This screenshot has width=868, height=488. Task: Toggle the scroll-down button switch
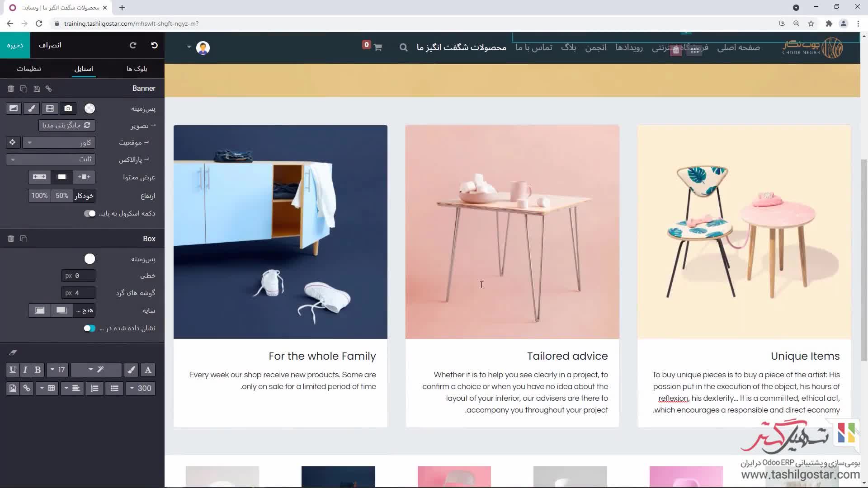[x=90, y=213]
